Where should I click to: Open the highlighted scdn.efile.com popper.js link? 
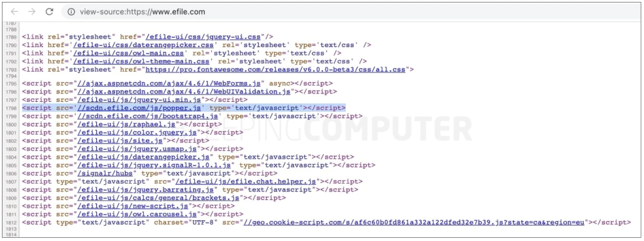139,108
